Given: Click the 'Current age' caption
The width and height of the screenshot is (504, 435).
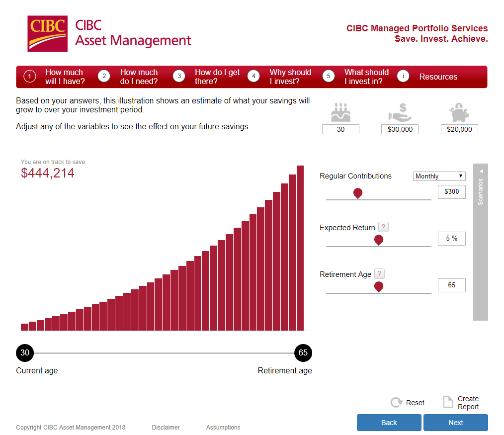Looking at the screenshot, I should pyautogui.click(x=37, y=371).
